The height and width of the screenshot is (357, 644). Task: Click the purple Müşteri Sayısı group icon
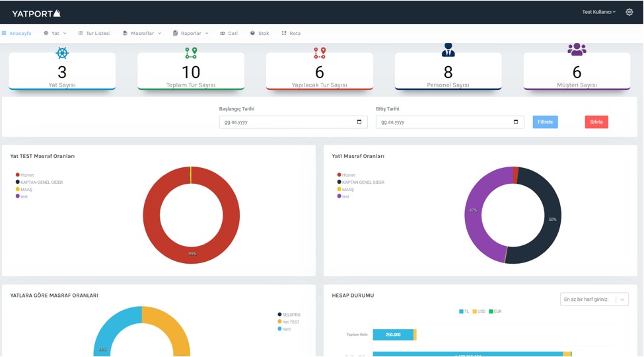tap(577, 50)
